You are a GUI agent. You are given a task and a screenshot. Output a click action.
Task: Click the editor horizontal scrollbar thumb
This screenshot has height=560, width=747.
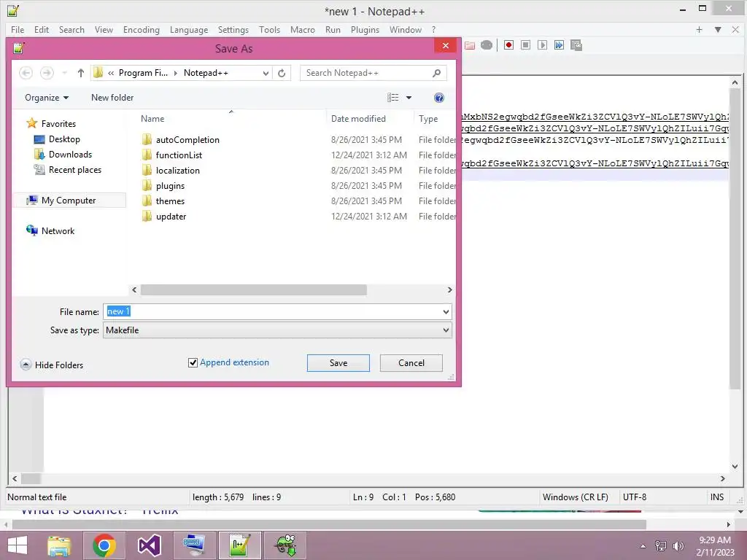coord(31,478)
